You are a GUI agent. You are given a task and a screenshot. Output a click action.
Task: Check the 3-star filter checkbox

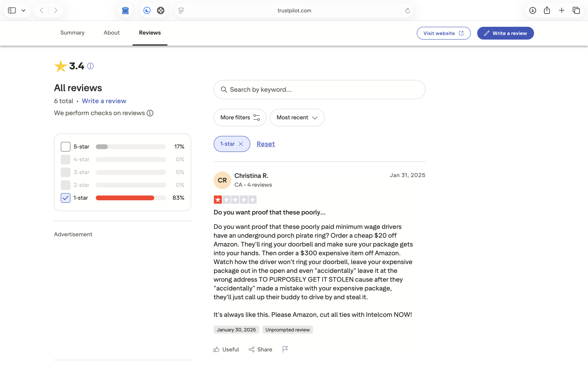pyautogui.click(x=65, y=172)
